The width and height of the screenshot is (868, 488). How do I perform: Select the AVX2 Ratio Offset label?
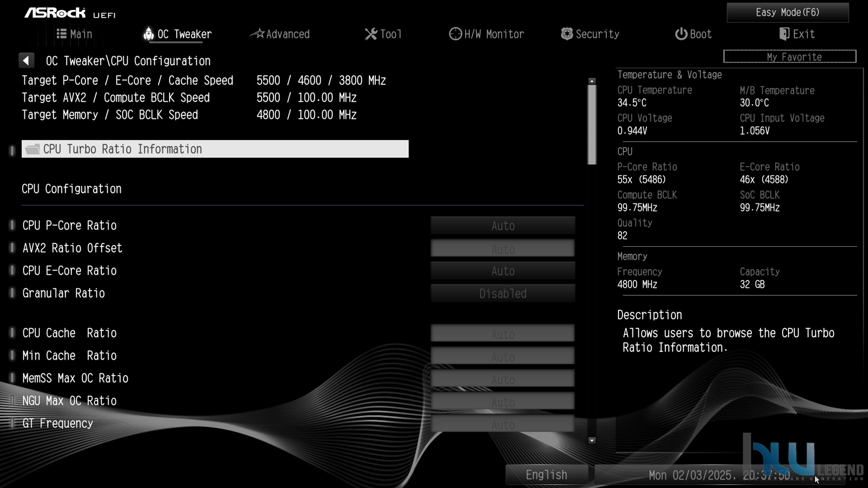click(72, 248)
